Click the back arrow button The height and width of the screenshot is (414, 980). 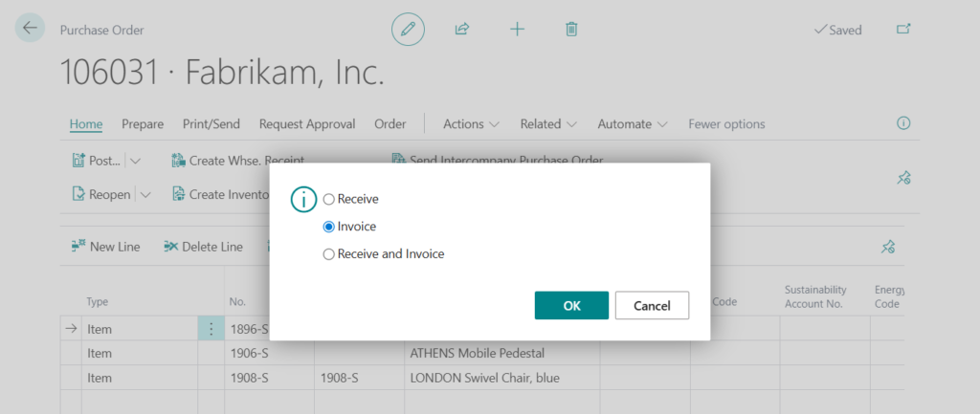pyautogui.click(x=30, y=29)
